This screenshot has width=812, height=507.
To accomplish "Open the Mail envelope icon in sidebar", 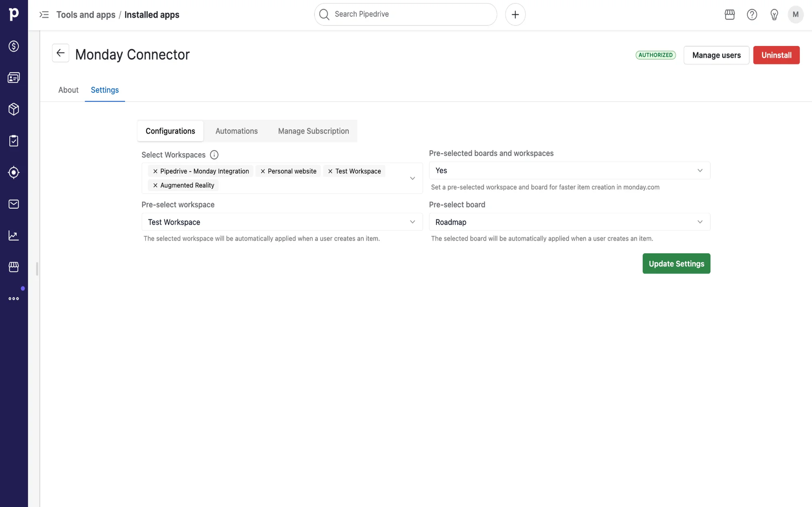I will (x=14, y=204).
